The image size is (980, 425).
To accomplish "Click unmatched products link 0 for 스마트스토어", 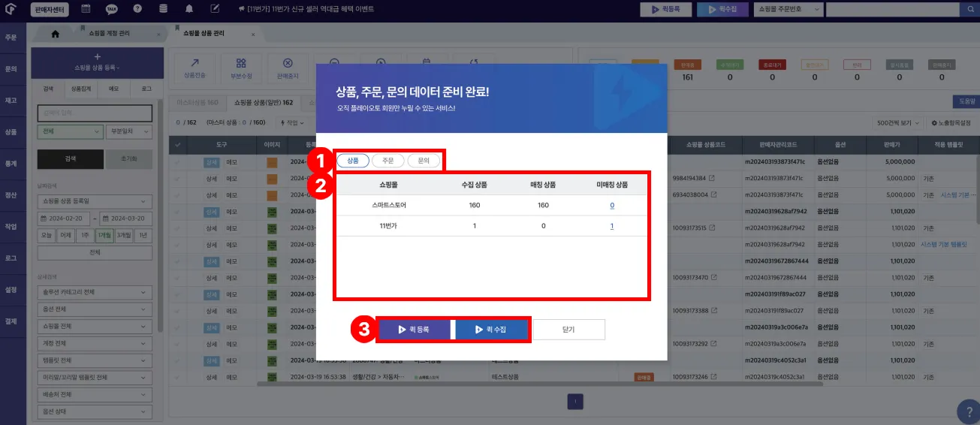I will [x=611, y=205].
